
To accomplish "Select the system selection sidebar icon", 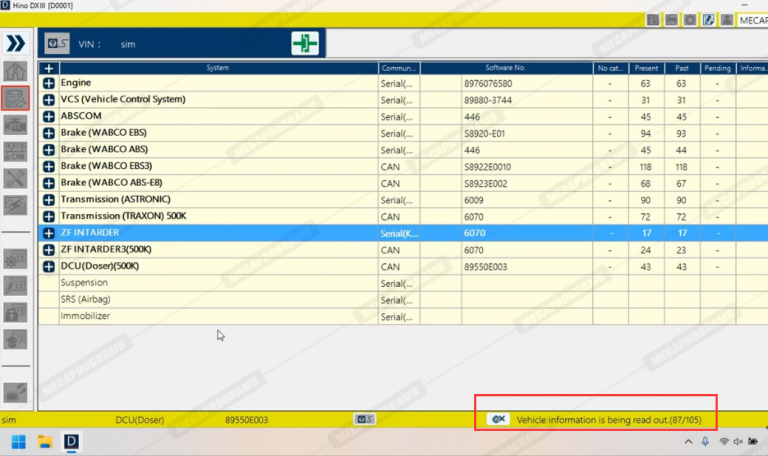I will point(15,98).
